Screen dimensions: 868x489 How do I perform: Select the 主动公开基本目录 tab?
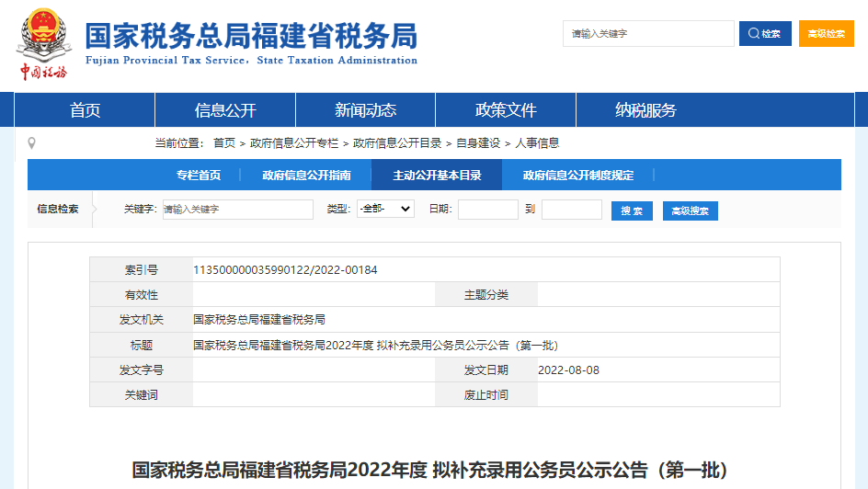[x=437, y=175]
